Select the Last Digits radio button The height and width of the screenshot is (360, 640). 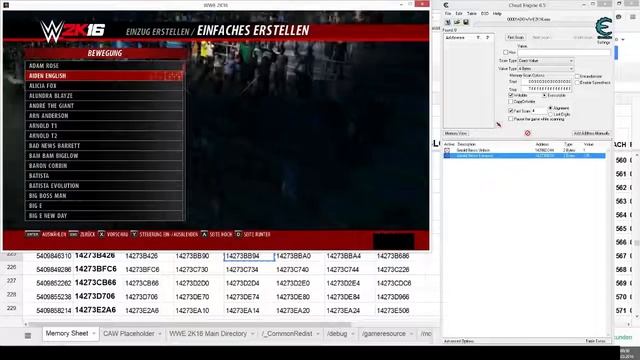(550, 115)
